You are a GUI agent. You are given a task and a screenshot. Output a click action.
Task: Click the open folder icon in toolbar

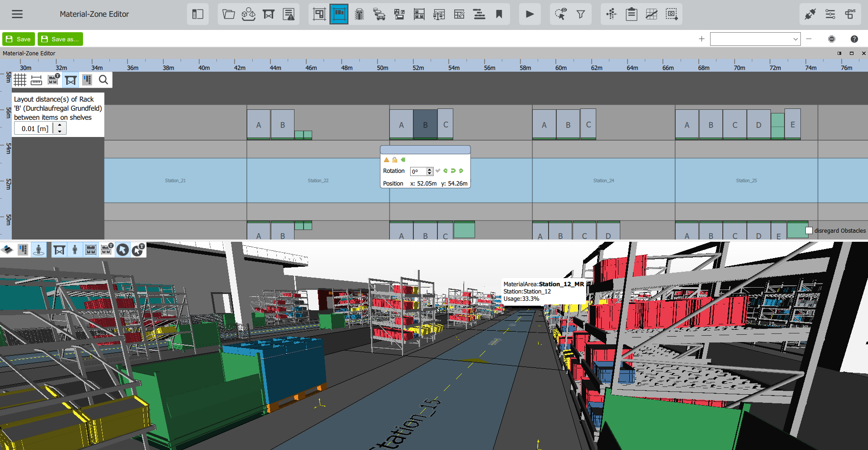(x=229, y=14)
